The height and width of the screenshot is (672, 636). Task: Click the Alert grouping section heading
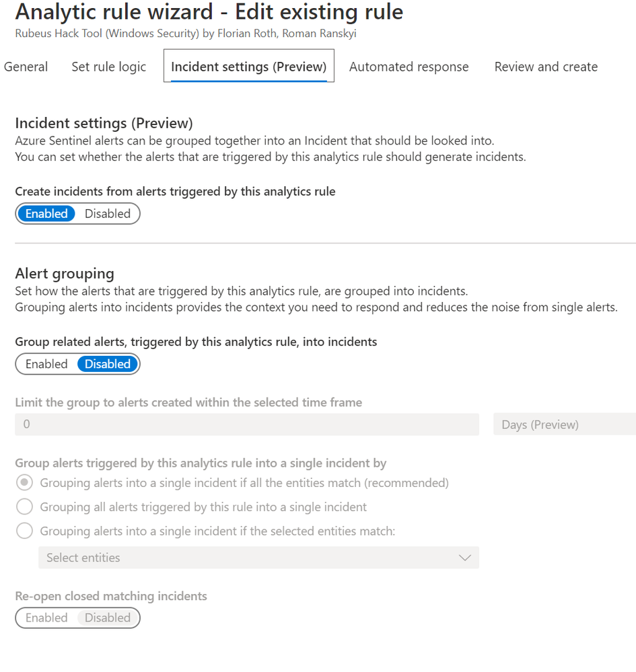pyautogui.click(x=65, y=273)
